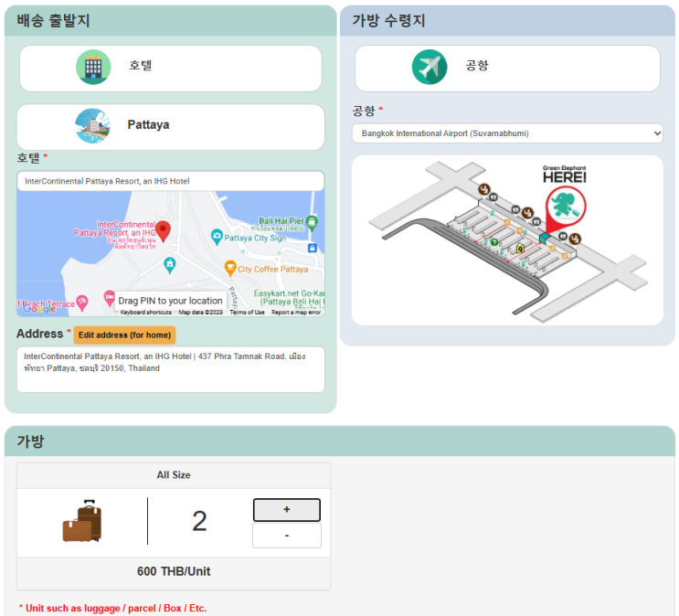The width and height of the screenshot is (679, 616).
Task: Click the bag quantity number 2
Action: tap(199, 521)
